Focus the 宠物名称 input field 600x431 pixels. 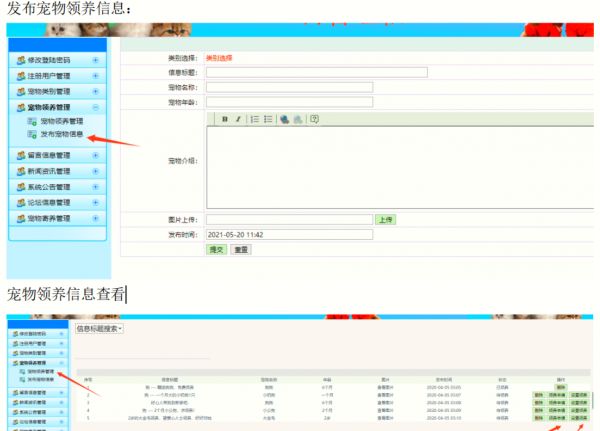(289, 87)
